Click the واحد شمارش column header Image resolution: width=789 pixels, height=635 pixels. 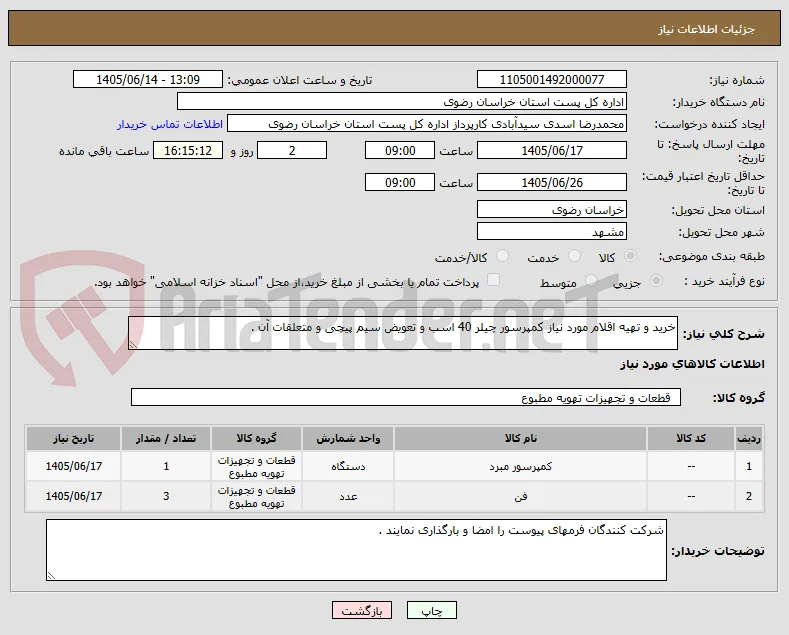pos(348,439)
